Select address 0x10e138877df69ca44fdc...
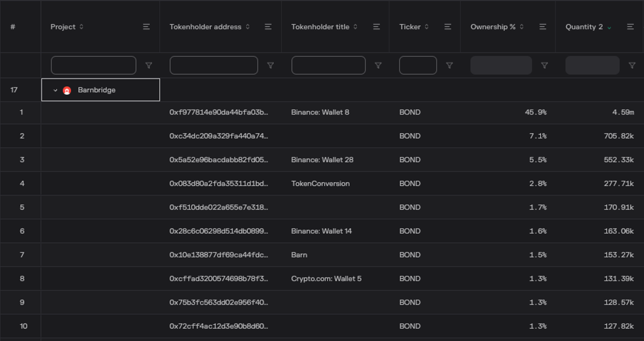644x341 pixels. click(219, 255)
